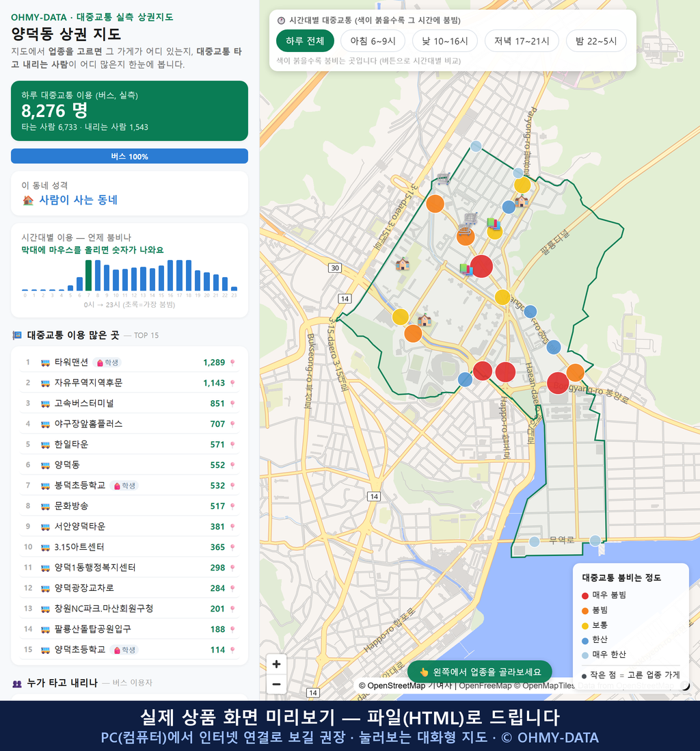The image size is (700, 751).
Task: Click the bus icon for 양덕1동행정복지센터
Action: tap(46, 568)
